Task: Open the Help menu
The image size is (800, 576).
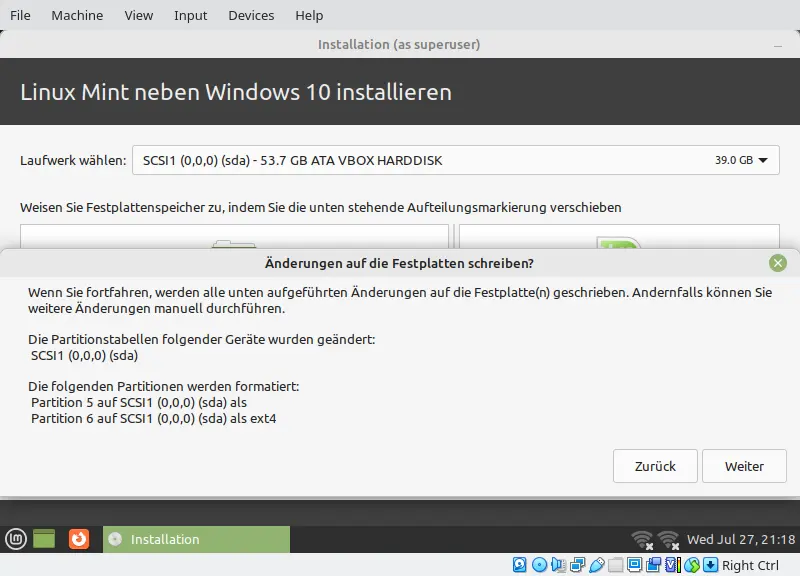Action: (x=309, y=15)
